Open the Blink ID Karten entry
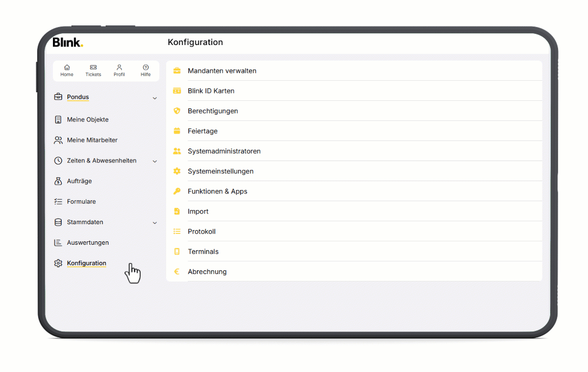This screenshot has height=372, width=588. point(211,91)
